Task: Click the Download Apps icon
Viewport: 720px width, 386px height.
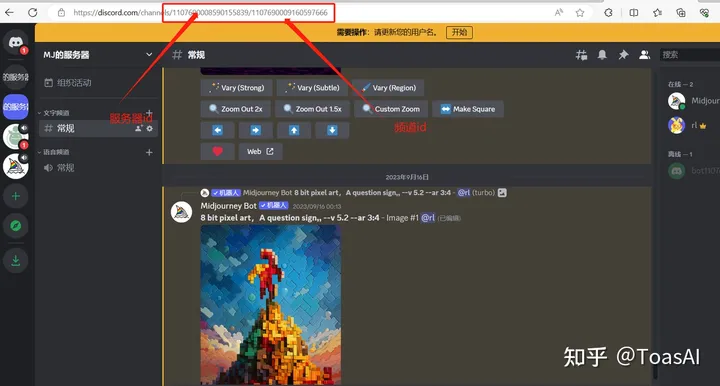Action: click(16, 261)
